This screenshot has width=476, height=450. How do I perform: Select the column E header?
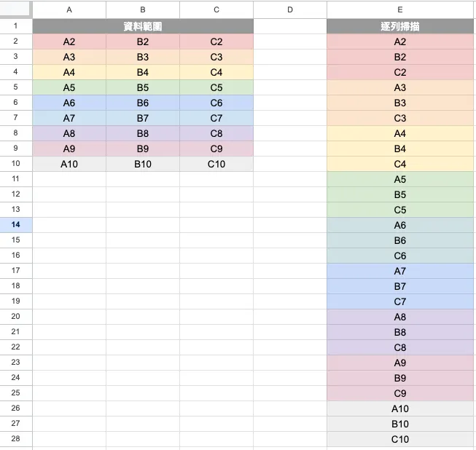pyautogui.click(x=400, y=10)
